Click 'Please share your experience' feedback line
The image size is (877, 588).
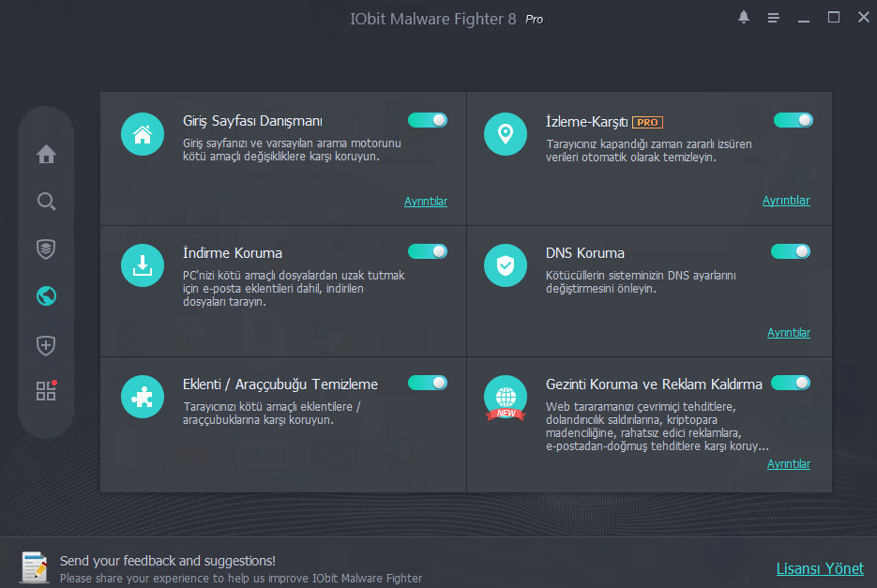241,578
